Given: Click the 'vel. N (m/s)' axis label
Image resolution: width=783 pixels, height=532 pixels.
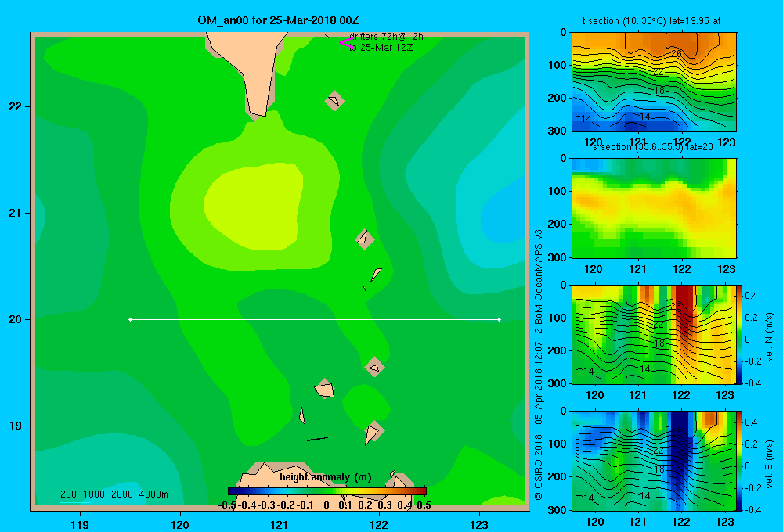Looking at the screenshot, I should [x=769, y=337].
